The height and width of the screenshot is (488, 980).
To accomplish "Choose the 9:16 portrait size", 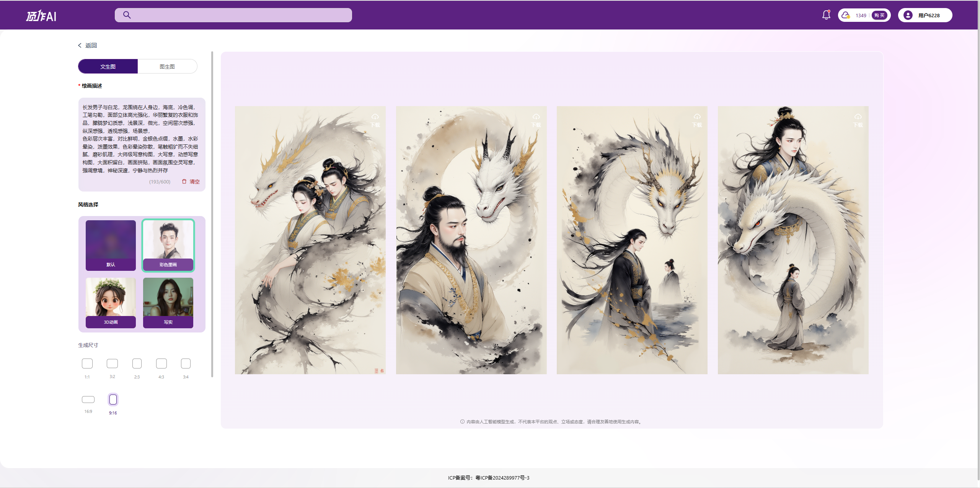I will [x=113, y=400].
